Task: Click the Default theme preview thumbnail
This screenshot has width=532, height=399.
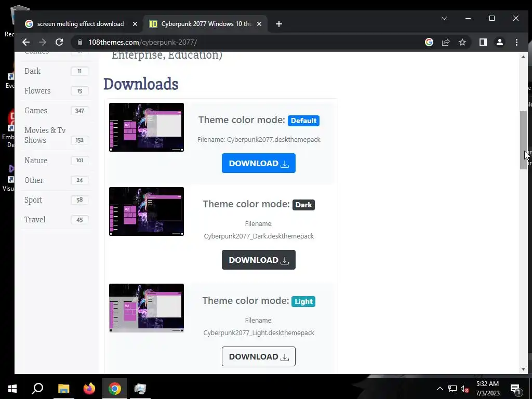Action: (146, 127)
